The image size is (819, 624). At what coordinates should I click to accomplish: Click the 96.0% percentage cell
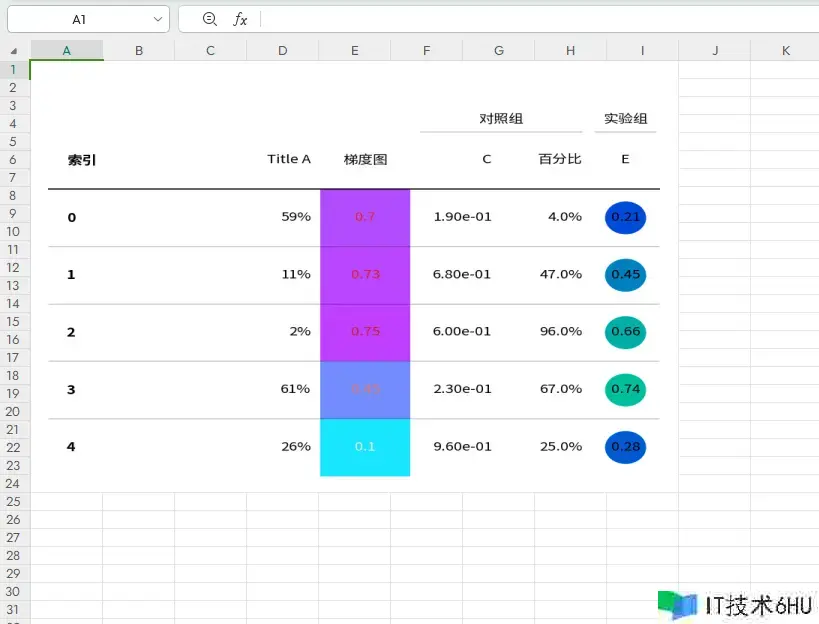tap(560, 332)
